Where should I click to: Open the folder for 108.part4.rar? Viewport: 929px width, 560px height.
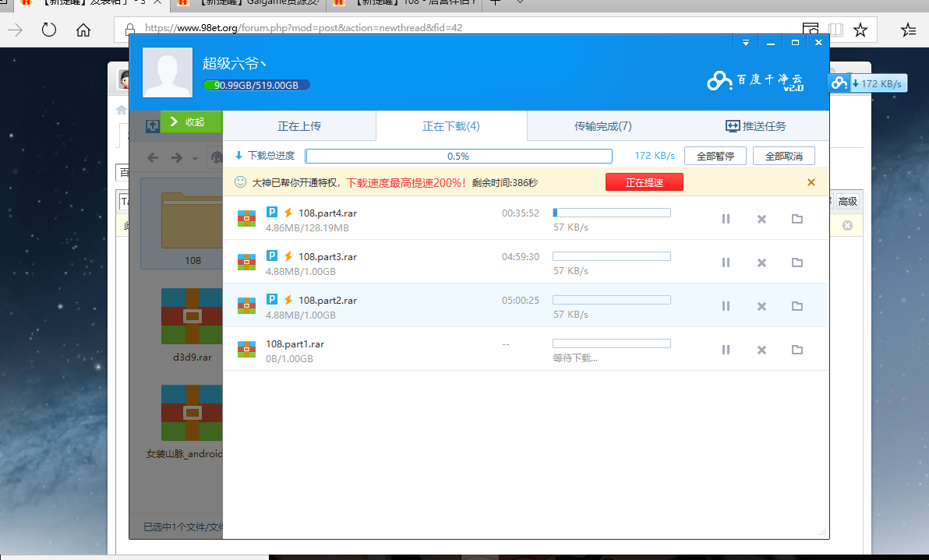[797, 219]
